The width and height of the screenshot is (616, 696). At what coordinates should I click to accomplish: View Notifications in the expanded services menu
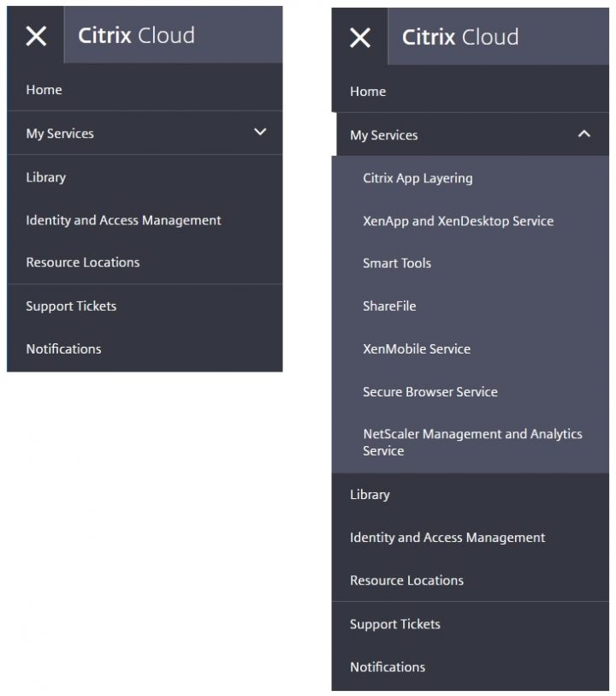coord(388,667)
